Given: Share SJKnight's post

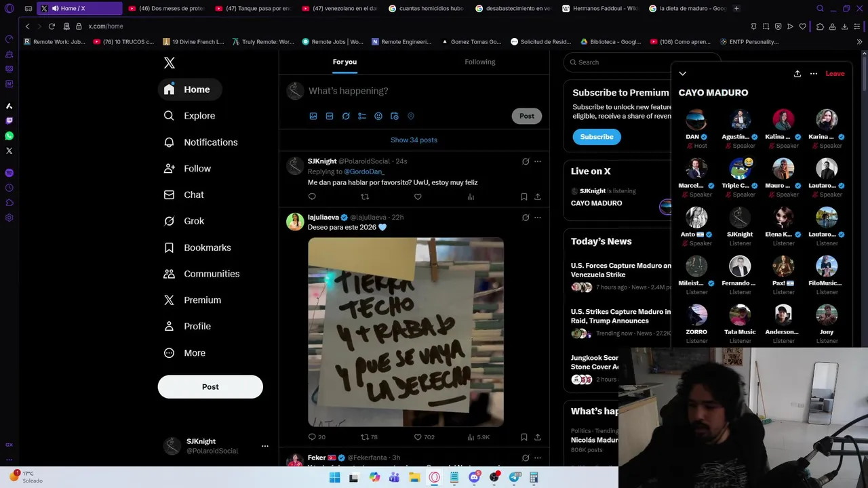Looking at the screenshot, I should click(x=538, y=197).
